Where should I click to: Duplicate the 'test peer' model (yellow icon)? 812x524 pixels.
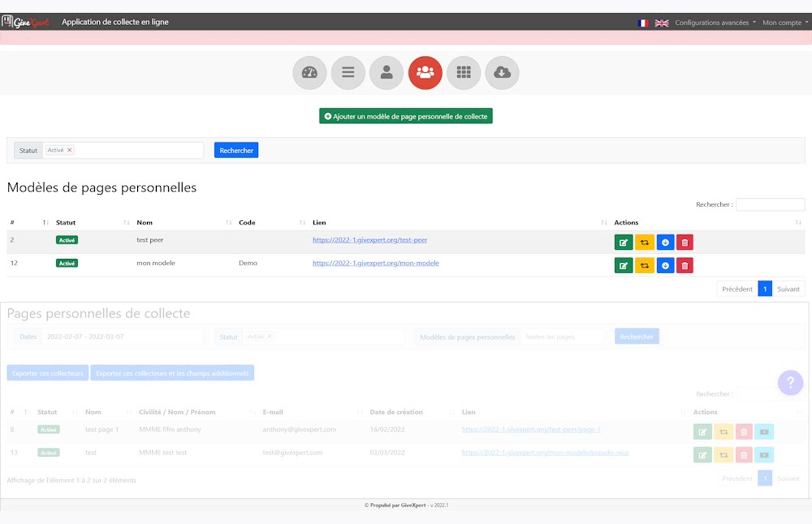tap(644, 242)
